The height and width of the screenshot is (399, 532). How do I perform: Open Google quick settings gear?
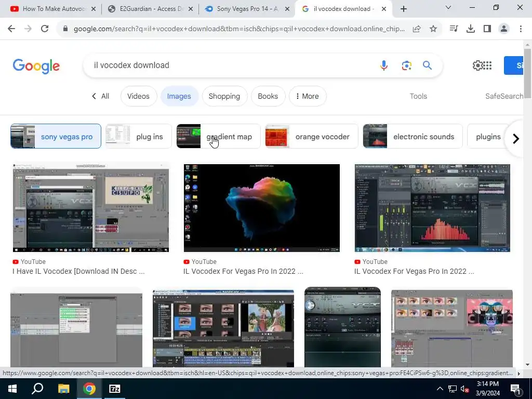477,65
